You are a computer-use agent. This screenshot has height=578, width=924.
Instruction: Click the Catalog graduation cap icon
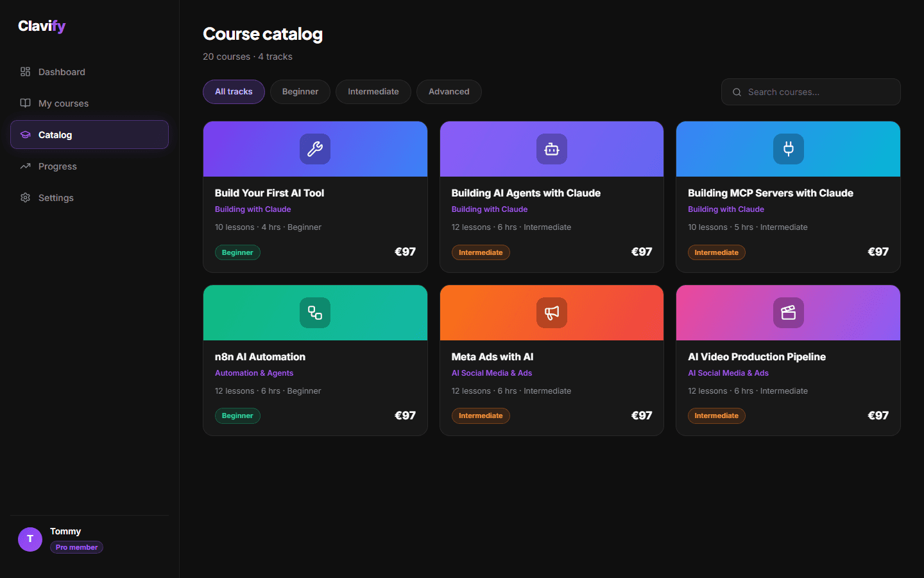[25, 135]
